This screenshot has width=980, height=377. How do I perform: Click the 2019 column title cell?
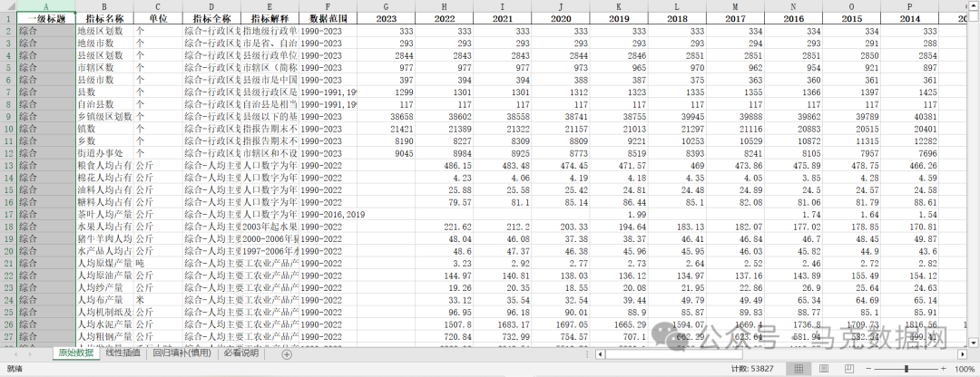point(619,19)
